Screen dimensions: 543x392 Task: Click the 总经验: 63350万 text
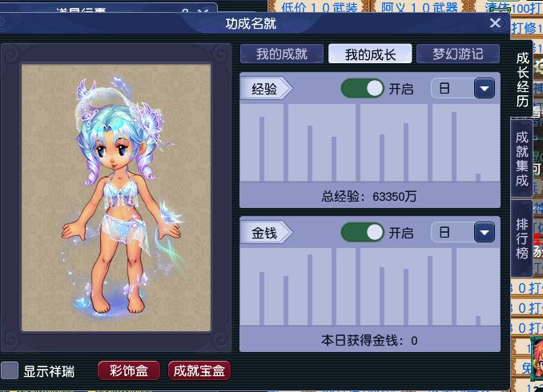click(369, 197)
